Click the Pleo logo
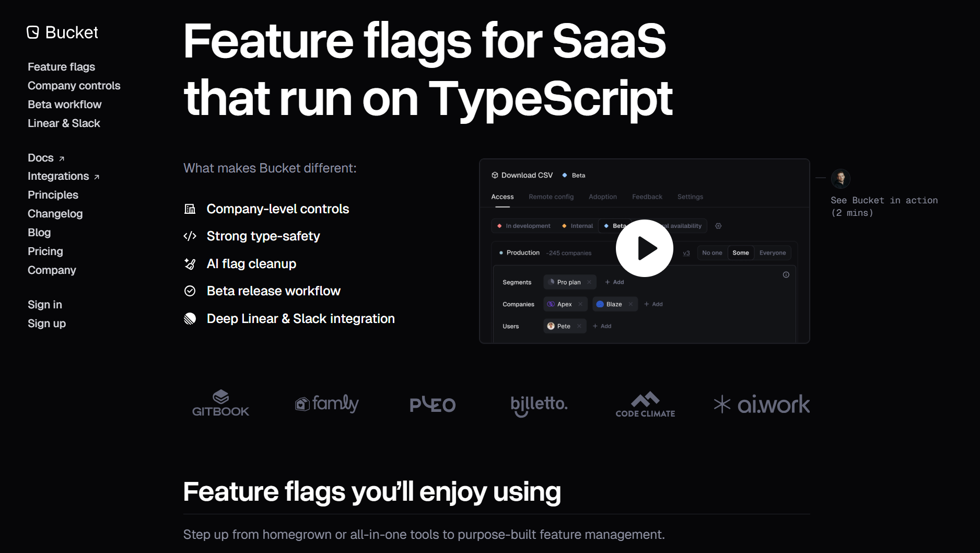980x553 pixels. [433, 404]
